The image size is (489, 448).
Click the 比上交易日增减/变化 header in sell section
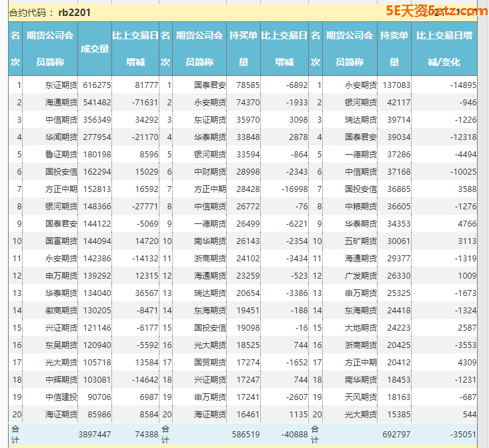point(444,49)
